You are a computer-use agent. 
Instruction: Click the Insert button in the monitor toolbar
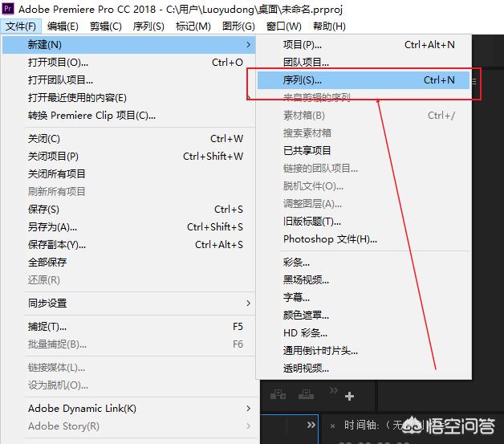[x=278, y=394]
